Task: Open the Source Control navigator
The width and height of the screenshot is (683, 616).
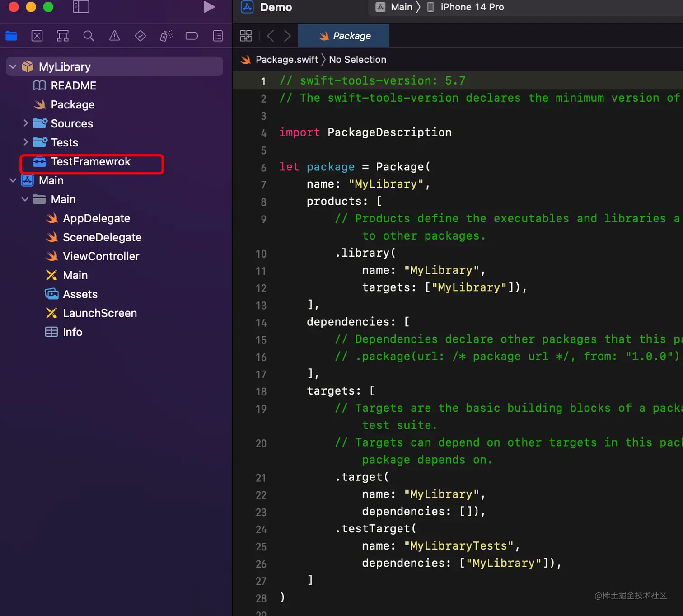Action: 37,36
